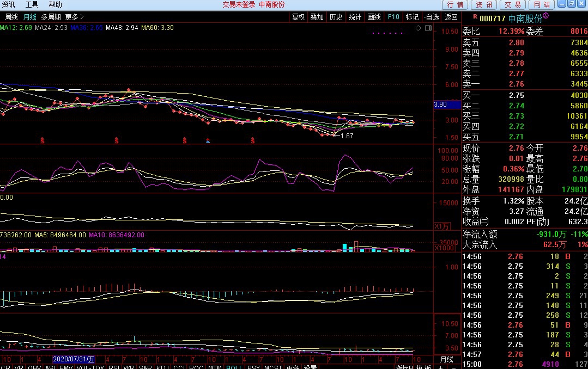Select the WR indicator tab
This screenshot has height=369, width=588.
coord(129,367)
